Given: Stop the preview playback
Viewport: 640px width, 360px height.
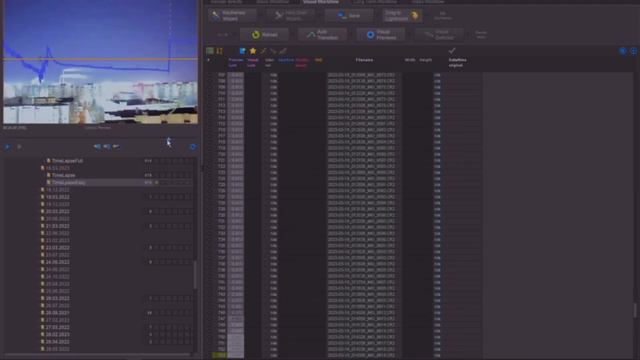Looking at the screenshot, I should (19, 147).
